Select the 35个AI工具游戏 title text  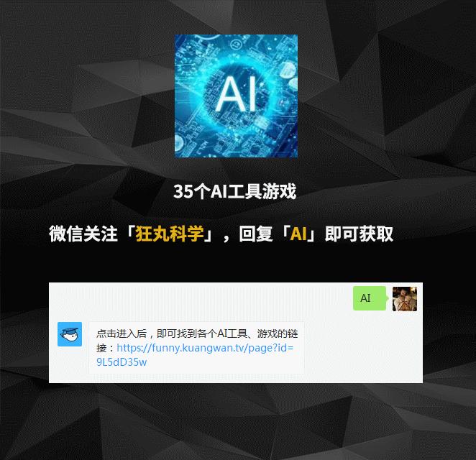[x=234, y=191]
